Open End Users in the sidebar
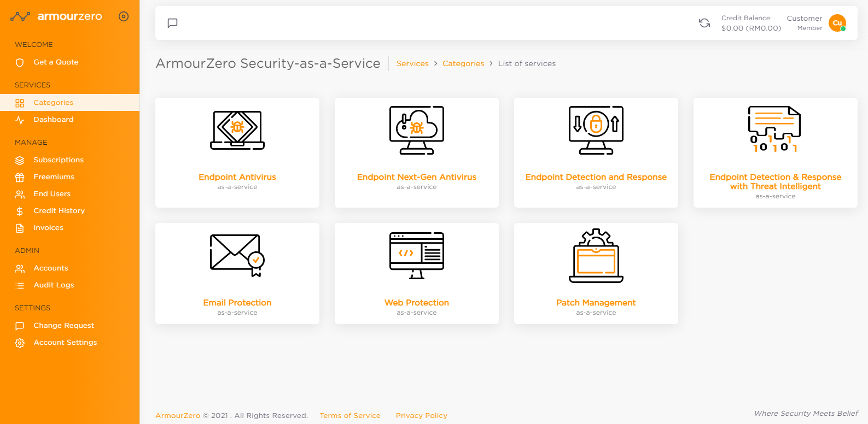The width and height of the screenshot is (868, 424). pos(69,194)
